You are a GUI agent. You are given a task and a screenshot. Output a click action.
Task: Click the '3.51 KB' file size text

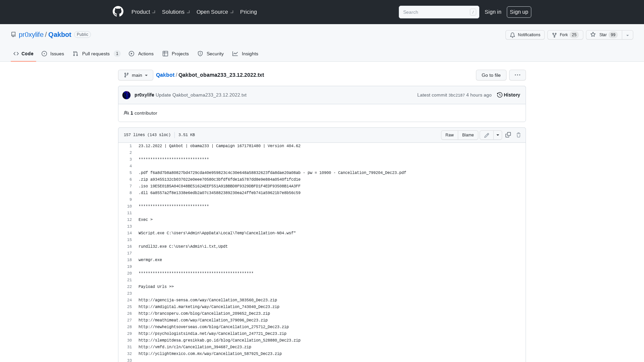186,135
